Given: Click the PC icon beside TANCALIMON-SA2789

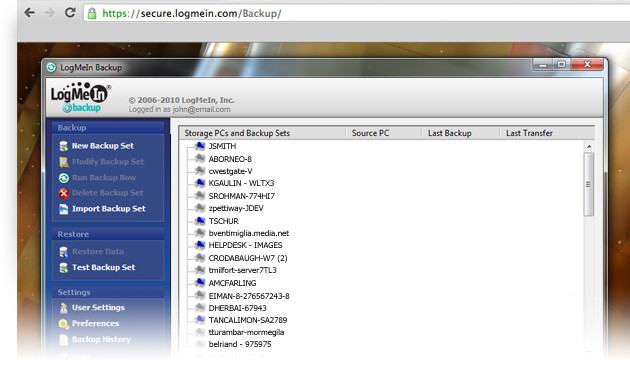Looking at the screenshot, I should click(x=200, y=320).
